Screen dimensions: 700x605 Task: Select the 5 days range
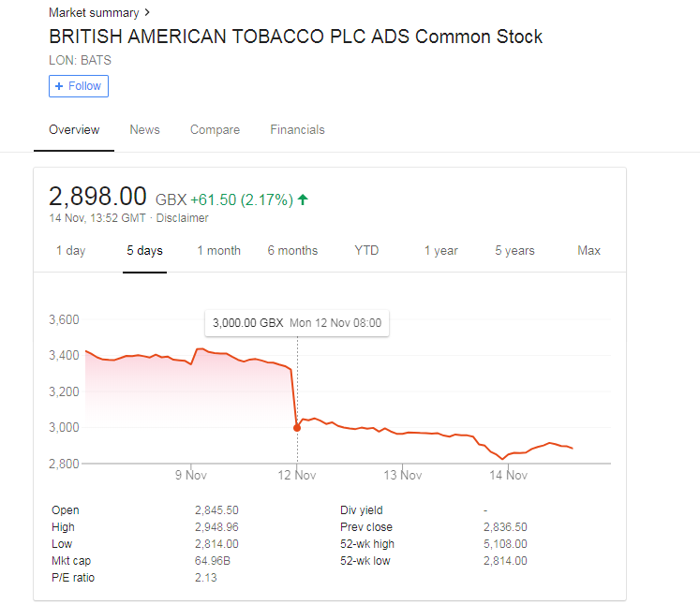tap(144, 251)
